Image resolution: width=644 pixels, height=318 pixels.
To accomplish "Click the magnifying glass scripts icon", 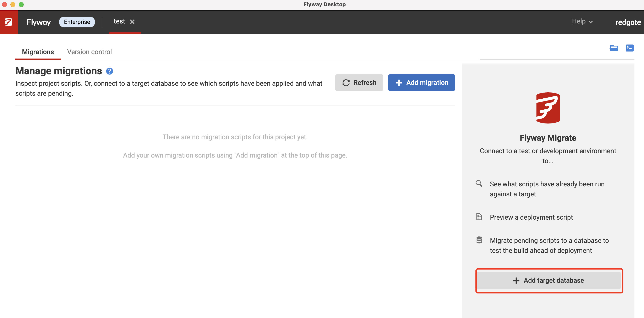I will [x=479, y=183].
